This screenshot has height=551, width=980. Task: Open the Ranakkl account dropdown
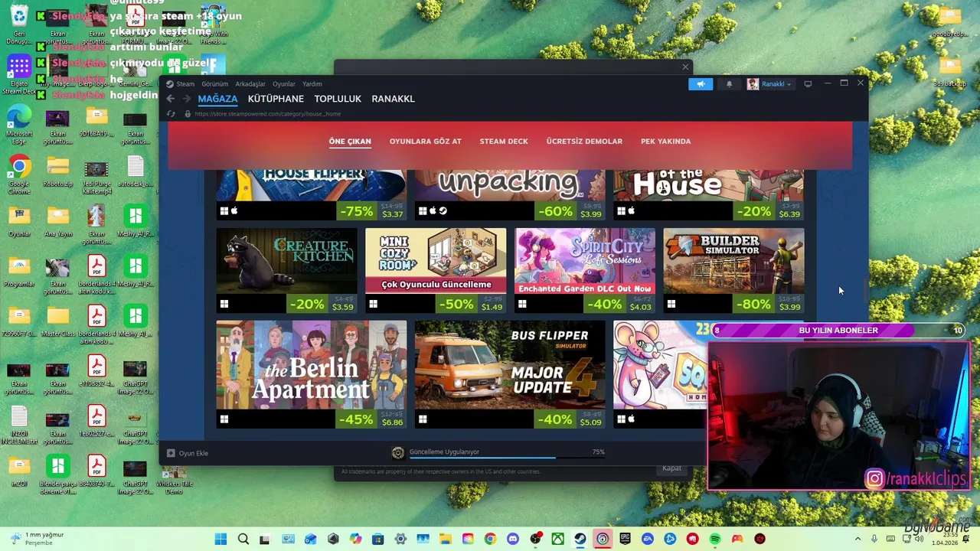pyautogui.click(x=769, y=84)
